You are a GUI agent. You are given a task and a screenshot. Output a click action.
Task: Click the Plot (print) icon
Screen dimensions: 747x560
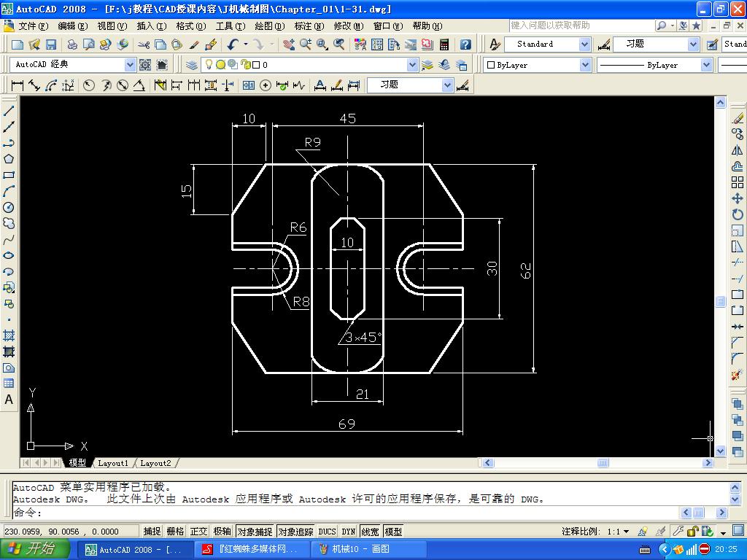click(x=72, y=44)
